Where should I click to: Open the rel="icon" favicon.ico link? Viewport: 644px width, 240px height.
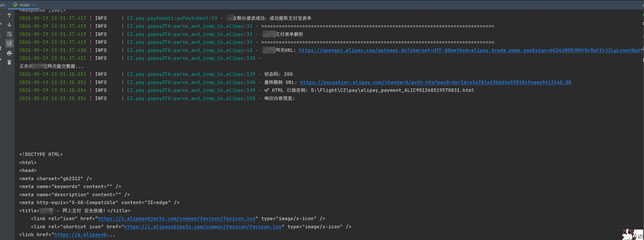coord(176,218)
